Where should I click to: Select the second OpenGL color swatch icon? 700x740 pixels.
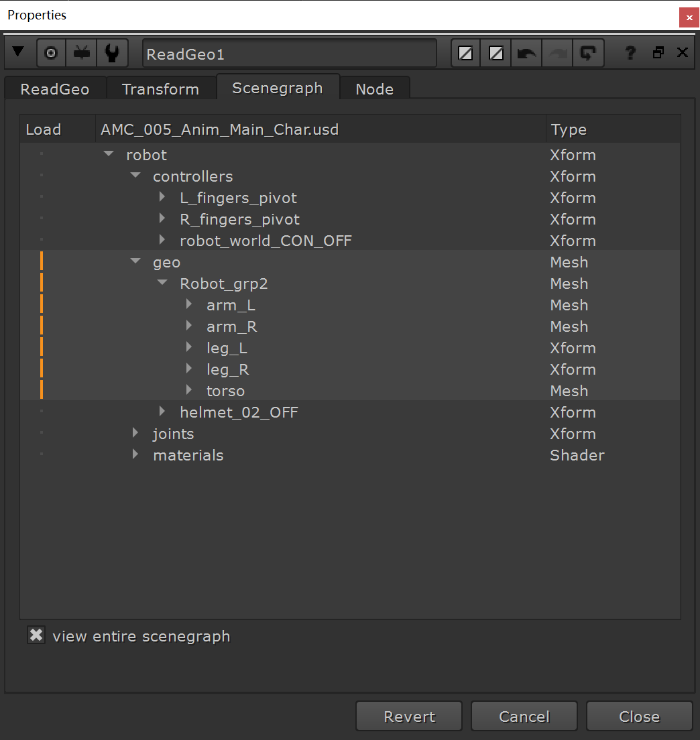[x=495, y=52]
